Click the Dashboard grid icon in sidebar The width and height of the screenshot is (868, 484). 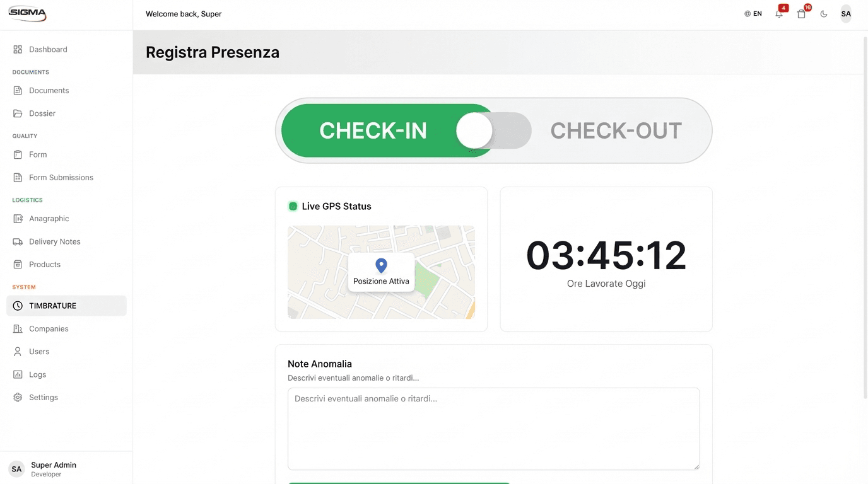pos(18,49)
